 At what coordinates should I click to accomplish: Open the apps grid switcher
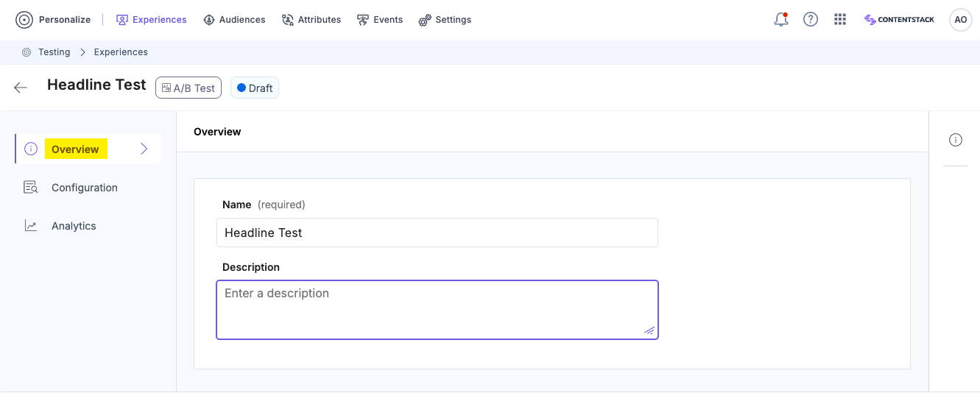point(840,20)
